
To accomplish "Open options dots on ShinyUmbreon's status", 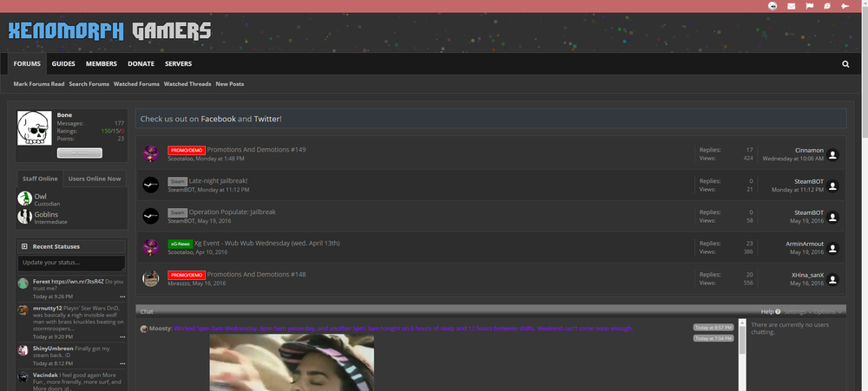I will [x=122, y=364].
